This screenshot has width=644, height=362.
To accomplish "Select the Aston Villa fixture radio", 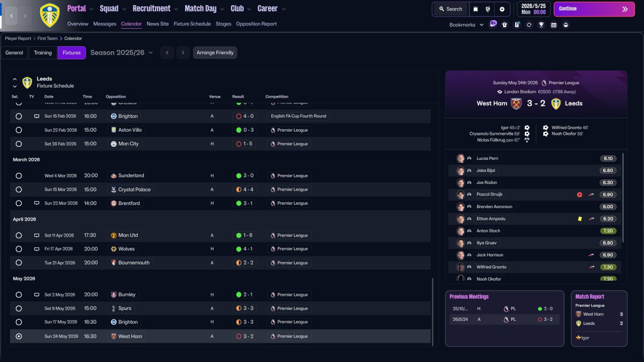I will click(19, 130).
